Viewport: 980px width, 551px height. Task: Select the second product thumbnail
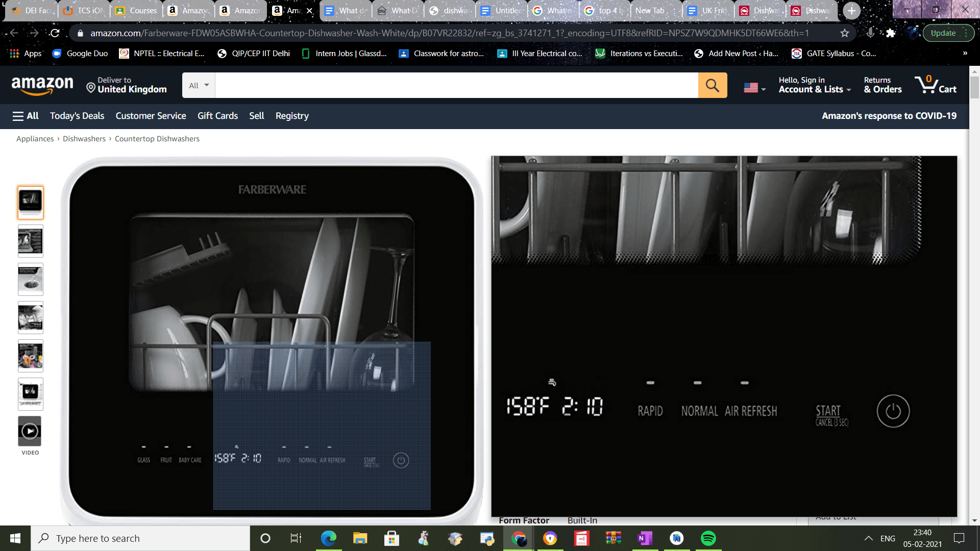pyautogui.click(x=31, y=241)
